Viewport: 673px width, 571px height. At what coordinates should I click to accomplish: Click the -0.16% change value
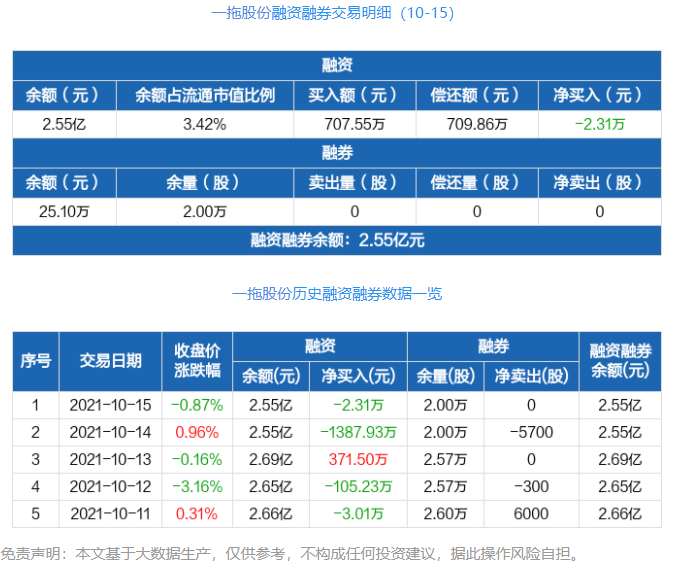(197, 460)
